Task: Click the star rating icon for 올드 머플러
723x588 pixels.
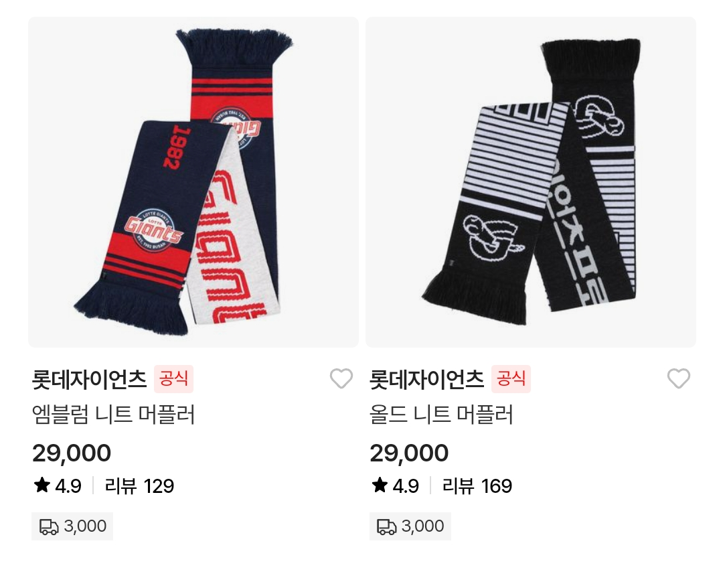Action: click(380, 485)
